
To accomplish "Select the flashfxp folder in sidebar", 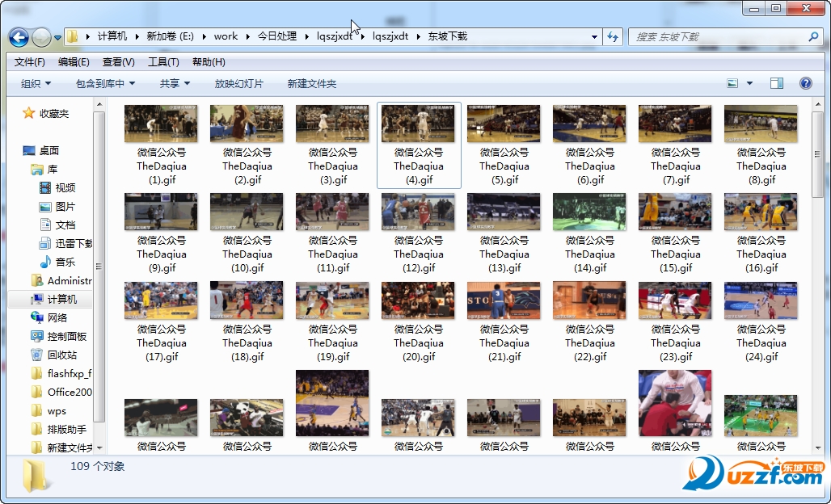I will pyautogui.click(x=61, y=374).
